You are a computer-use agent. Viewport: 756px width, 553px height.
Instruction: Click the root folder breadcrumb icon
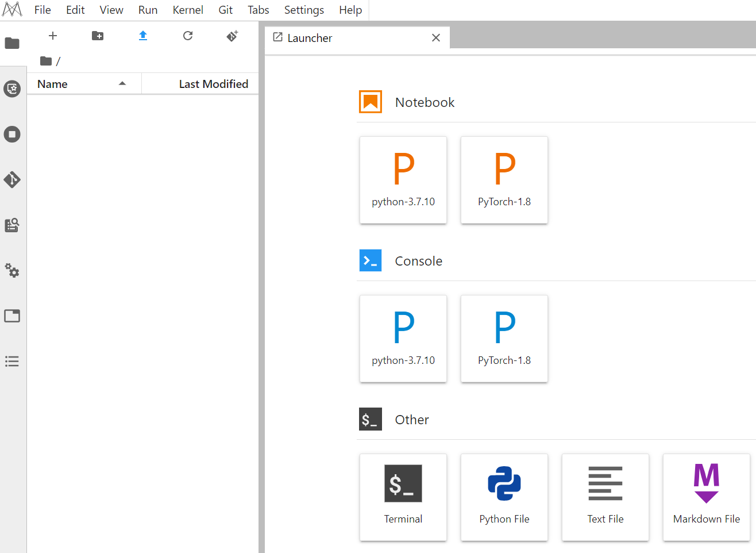pos(46,61)
